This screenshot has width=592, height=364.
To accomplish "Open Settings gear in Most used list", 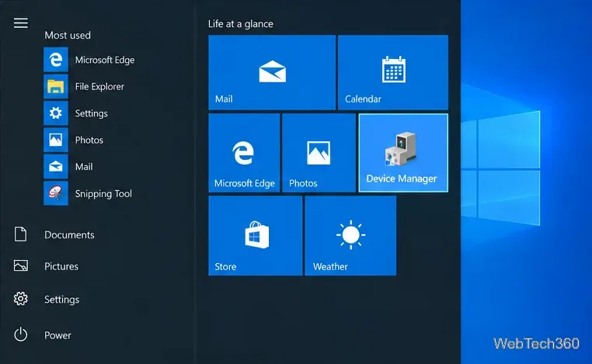I will click(76, 113).
